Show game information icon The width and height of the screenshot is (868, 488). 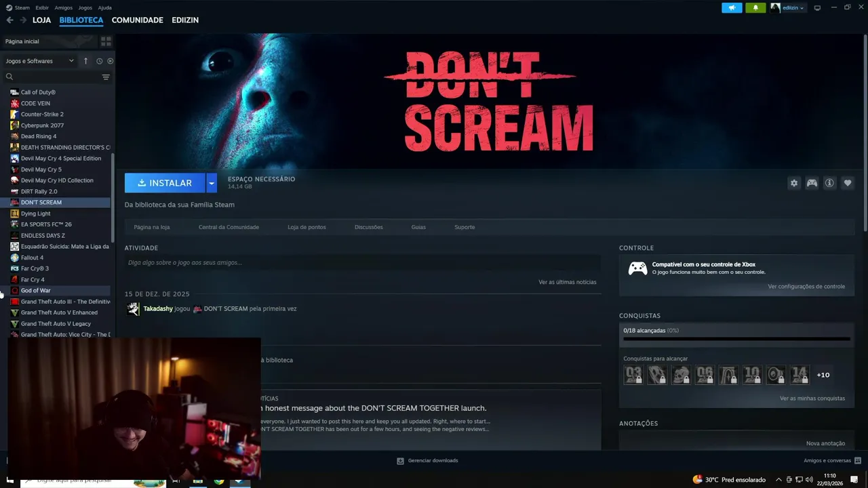(x=829, y=183)
